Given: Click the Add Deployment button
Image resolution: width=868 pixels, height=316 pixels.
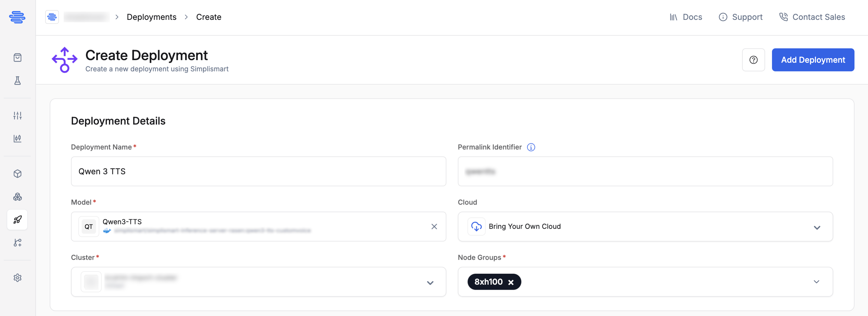Looking at the screenshot, I should (x=813, y=60).
